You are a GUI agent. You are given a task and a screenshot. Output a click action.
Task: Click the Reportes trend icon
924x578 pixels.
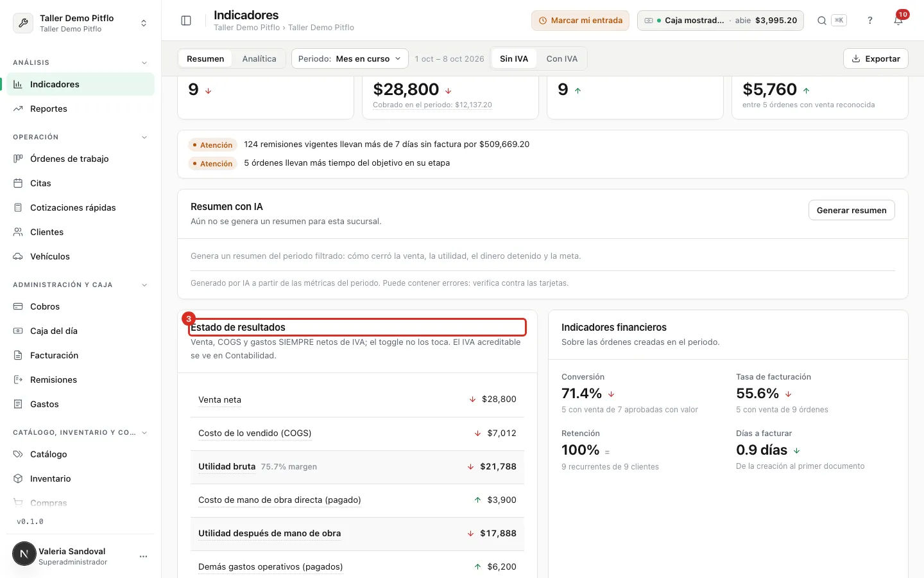pyautogui.click(x=18, y=109)
